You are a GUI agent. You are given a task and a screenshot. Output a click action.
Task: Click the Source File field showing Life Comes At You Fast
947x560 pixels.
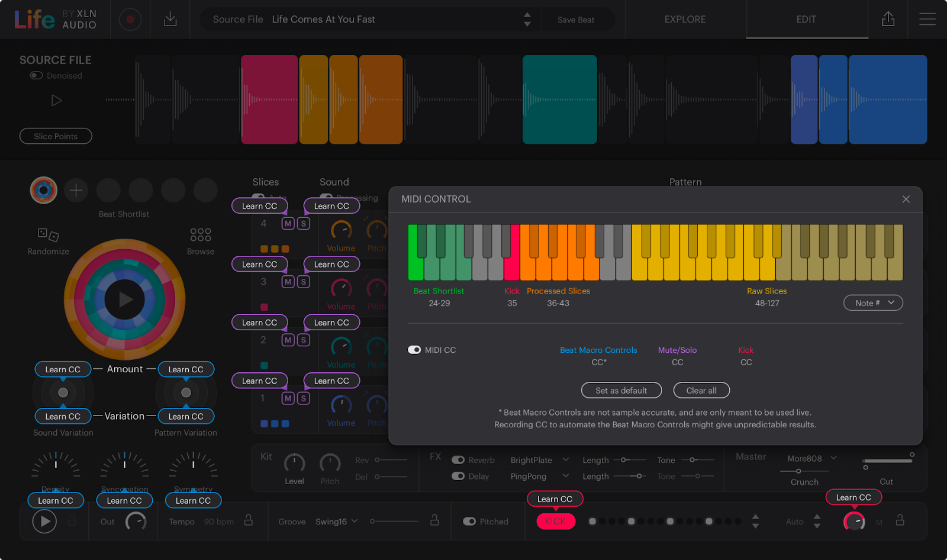point(367,19)
